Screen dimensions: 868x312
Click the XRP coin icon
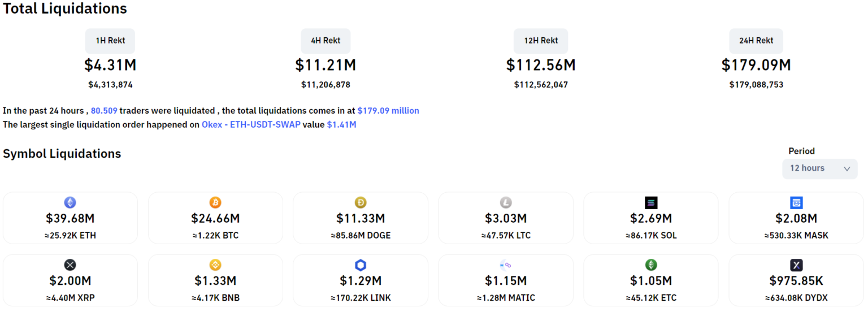click(70, 265)
